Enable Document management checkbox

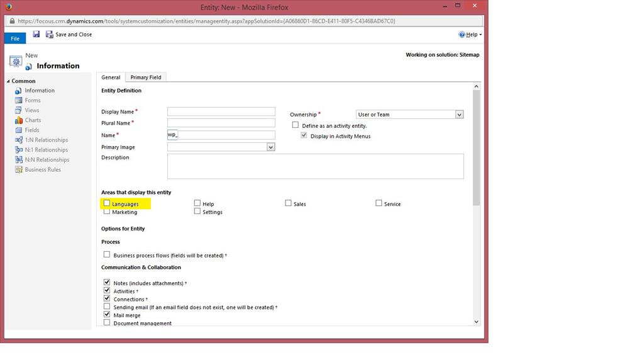107,322
